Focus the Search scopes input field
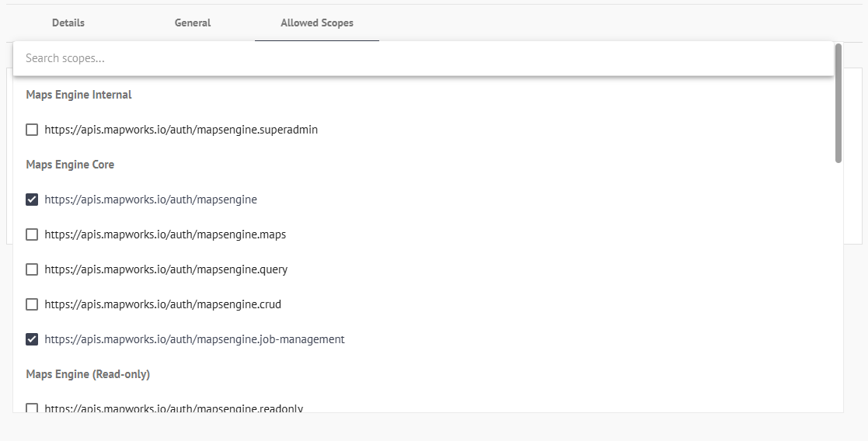This screenshot has height=441, width=868. click(x=424, y=58)
